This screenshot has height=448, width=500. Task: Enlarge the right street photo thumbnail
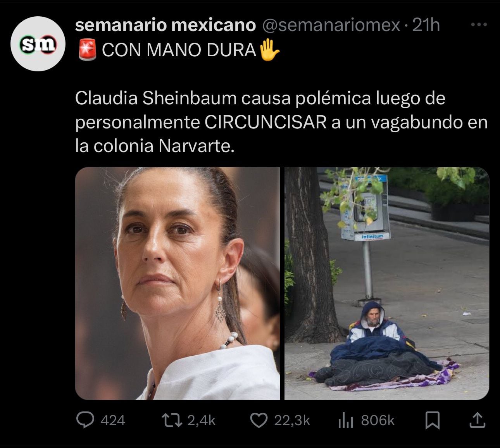[x=387, y=283]
